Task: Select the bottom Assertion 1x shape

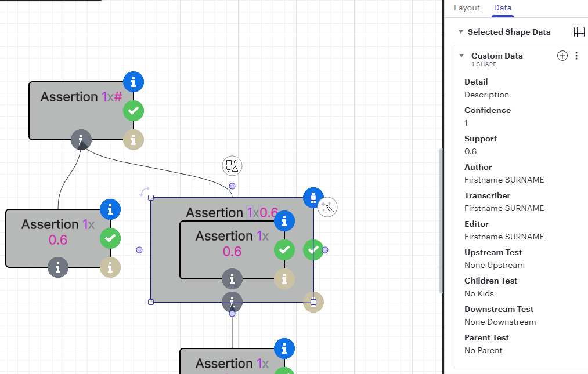Action: (x=232, y=361)
